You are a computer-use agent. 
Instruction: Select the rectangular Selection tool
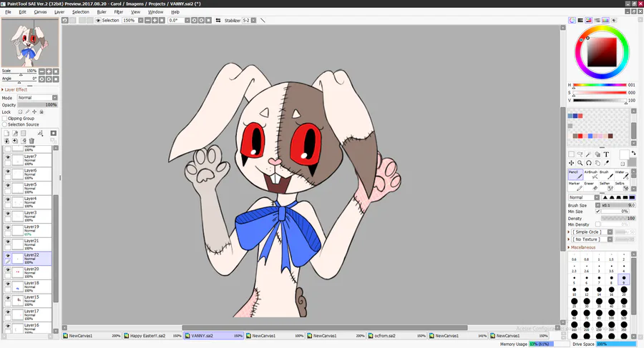pyautogui.click(x=571, y=154)
